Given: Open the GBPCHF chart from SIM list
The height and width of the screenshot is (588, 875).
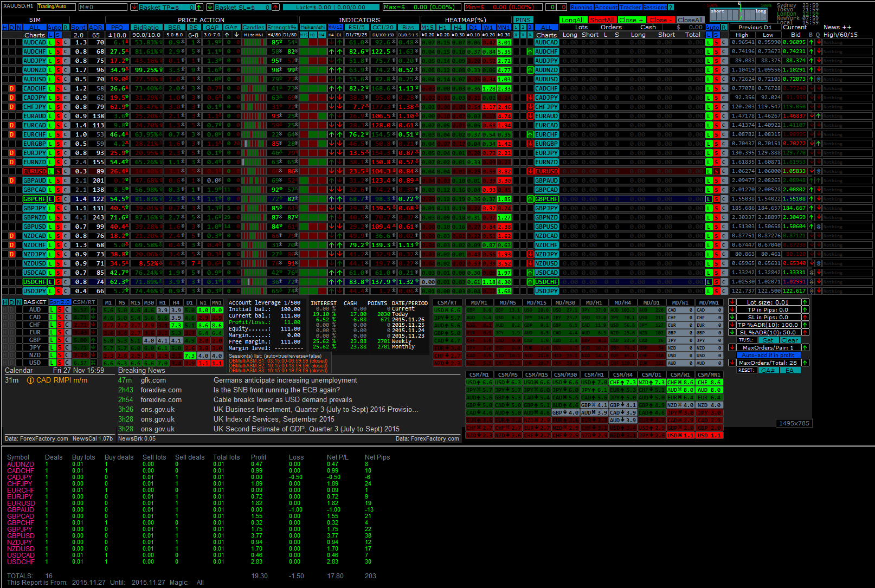Looking at the screenshot, I should pos(35,199).
